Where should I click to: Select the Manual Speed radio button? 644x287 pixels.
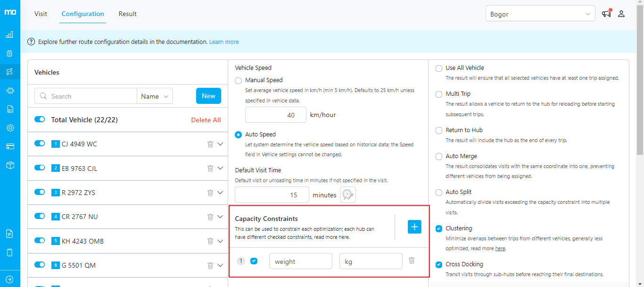239,80
